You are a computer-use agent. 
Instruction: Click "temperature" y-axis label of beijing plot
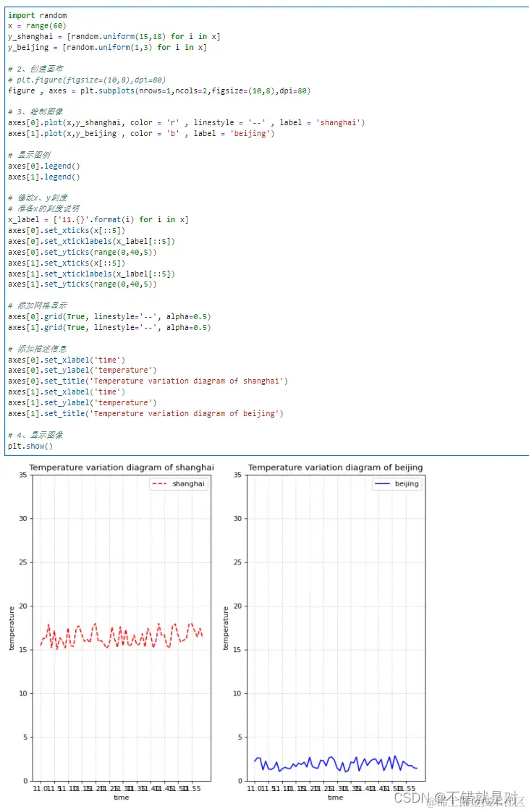point(226,628)
